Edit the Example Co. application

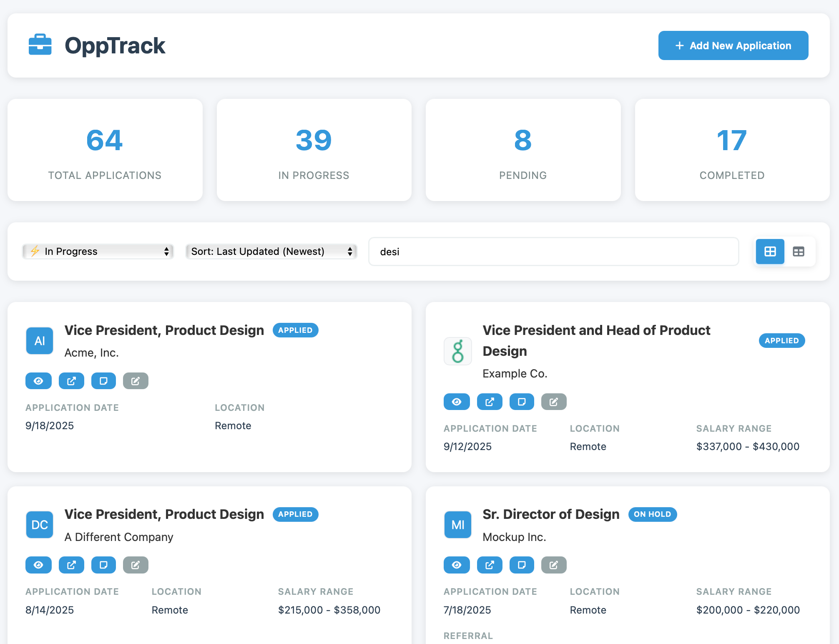(x=554, y=402)
